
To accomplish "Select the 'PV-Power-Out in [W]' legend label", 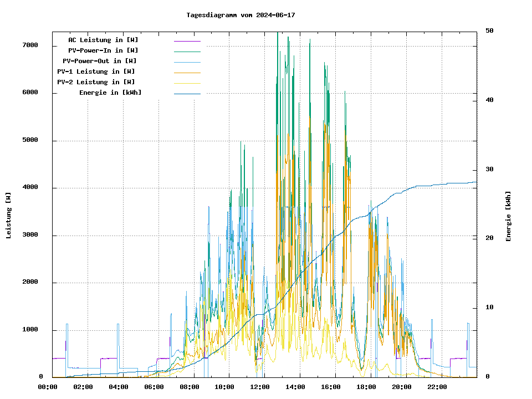I will (100, 61).
